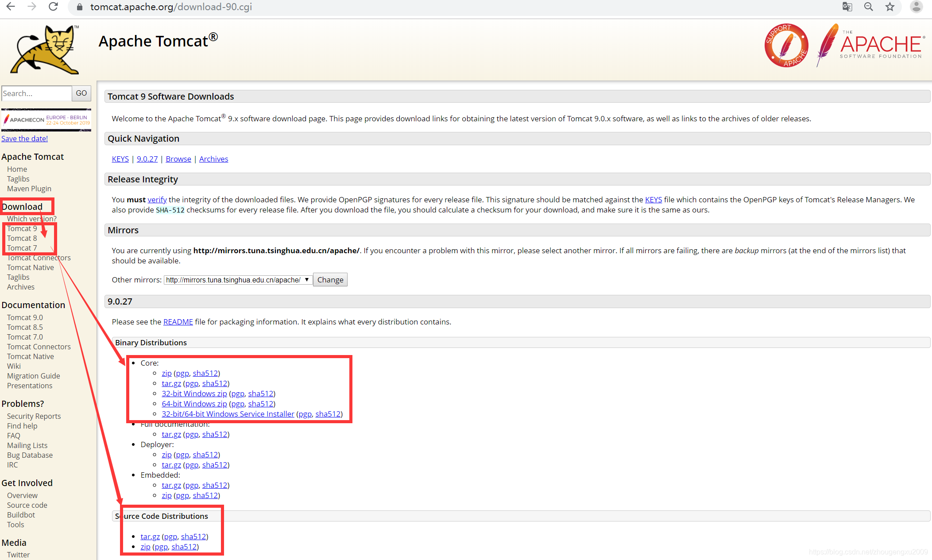Screen dimensions: 932x560
Task: Click the Apache Tomcat cat logo
Action: pos(45,49)
